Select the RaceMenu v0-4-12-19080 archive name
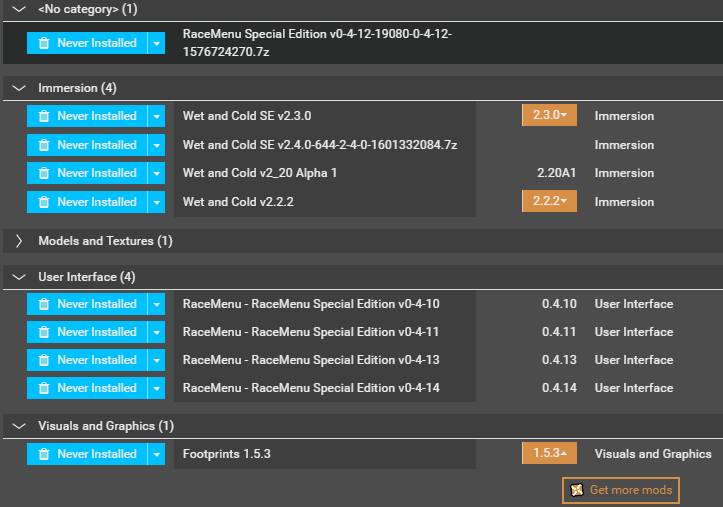 coord(317,43)
